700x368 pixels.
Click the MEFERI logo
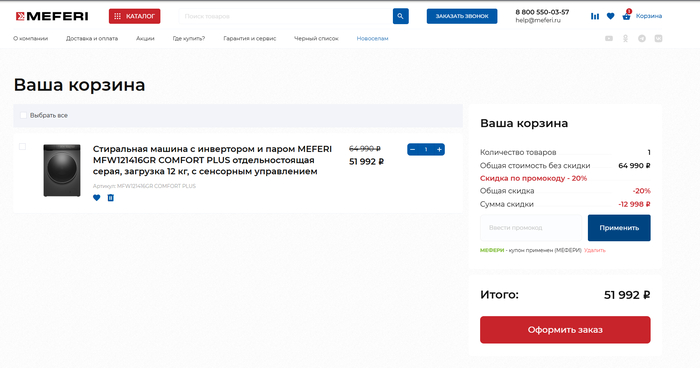[x=52, y=17]
